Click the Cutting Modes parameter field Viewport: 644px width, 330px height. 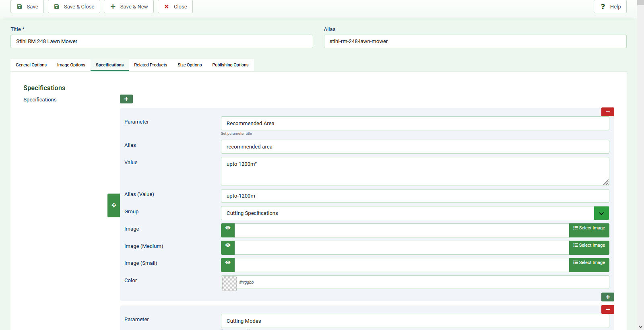[x=415, y=321]
